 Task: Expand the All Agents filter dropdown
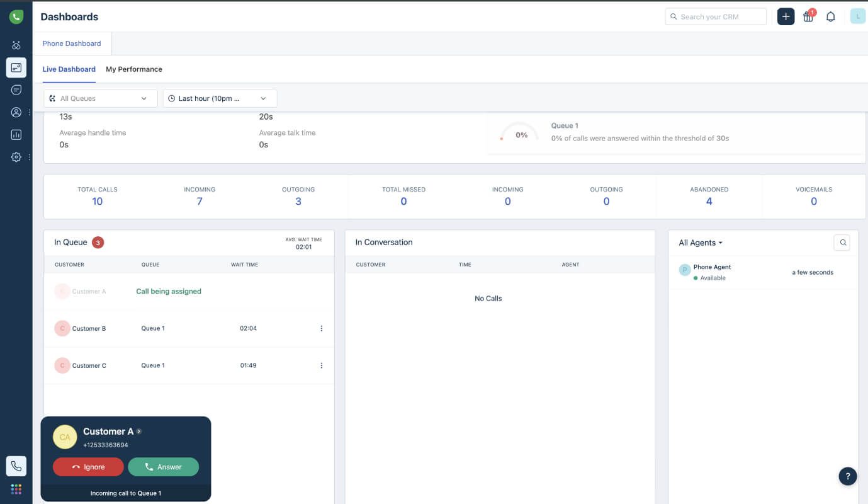701,243
